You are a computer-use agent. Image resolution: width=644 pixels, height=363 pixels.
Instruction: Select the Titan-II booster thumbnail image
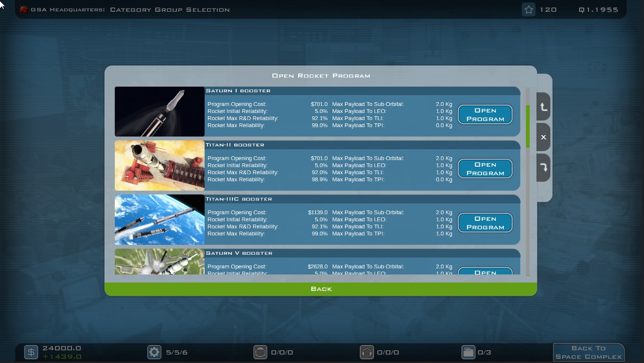(x=159, y=166)
